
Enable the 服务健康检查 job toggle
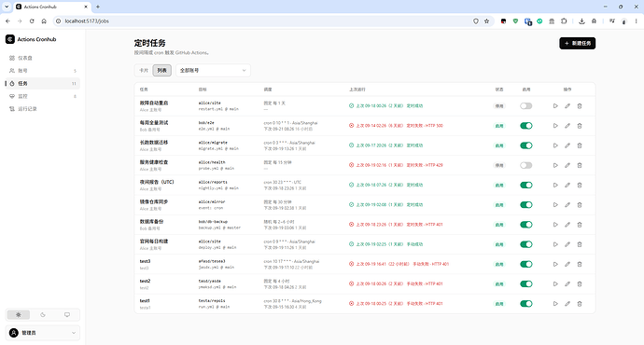click(526, 165)
